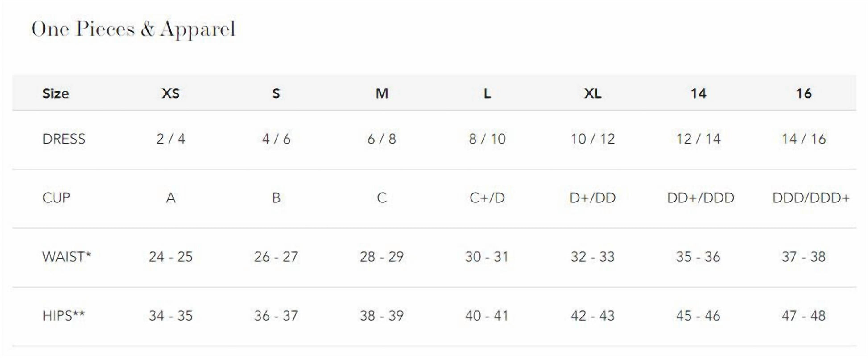Viewport: 868px width, 358px height.
Task: Click the XS dress size 2 / 4
Action: pyautogui.click(x=170, y=139)
